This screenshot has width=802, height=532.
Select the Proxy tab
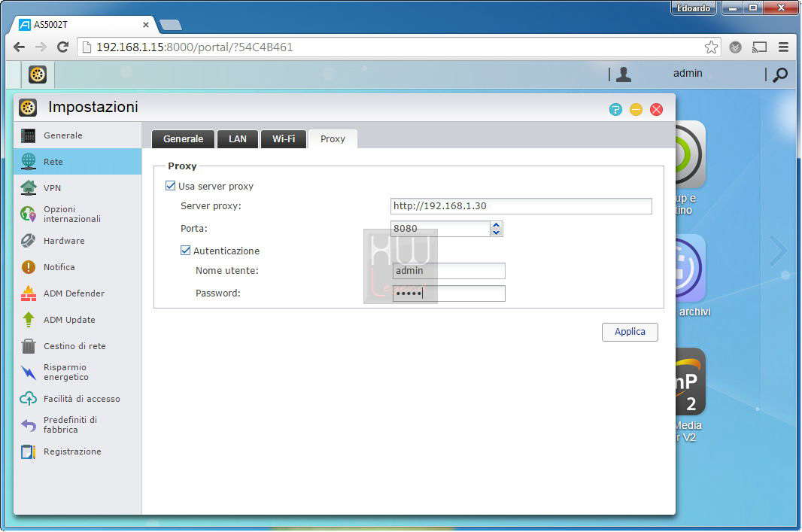pyautogui.click(x=333, y=139)
